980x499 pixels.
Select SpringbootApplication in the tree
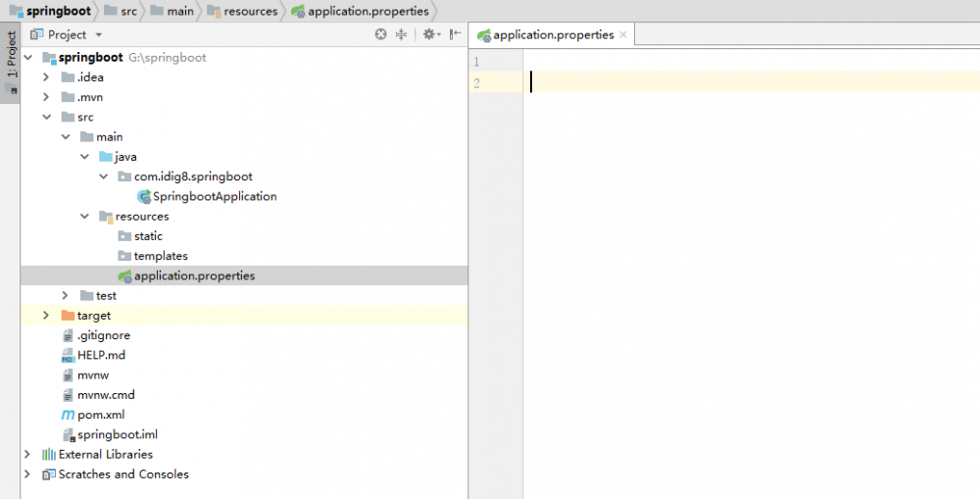click(215, 196)
